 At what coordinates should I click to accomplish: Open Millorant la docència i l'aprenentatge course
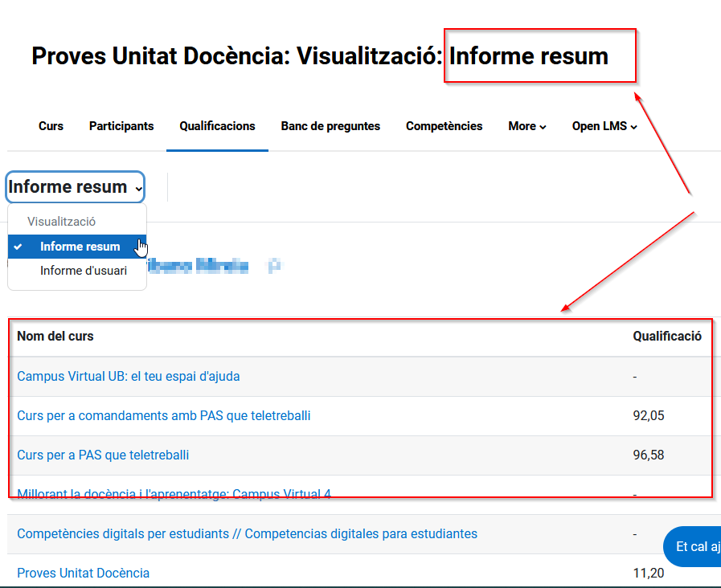[x=174, y=494]
